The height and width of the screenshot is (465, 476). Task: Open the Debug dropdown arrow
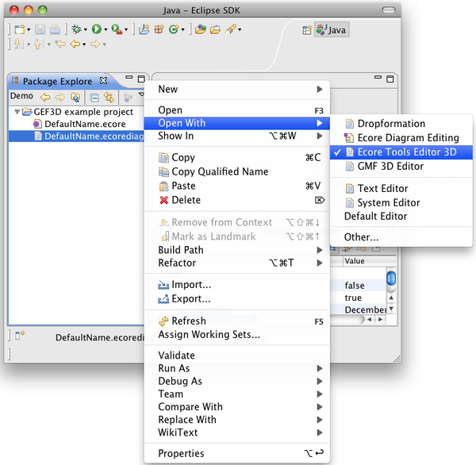[86, 30]
